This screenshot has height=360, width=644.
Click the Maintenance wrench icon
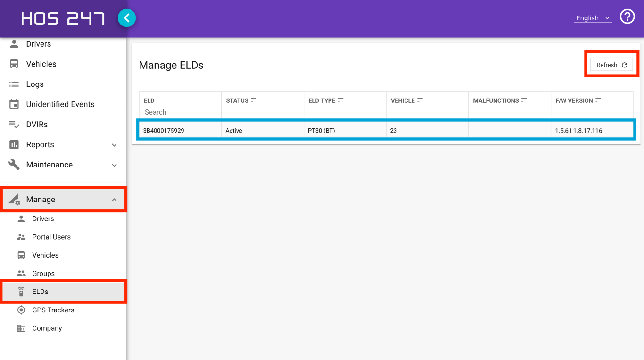click(x=14, y=165)
